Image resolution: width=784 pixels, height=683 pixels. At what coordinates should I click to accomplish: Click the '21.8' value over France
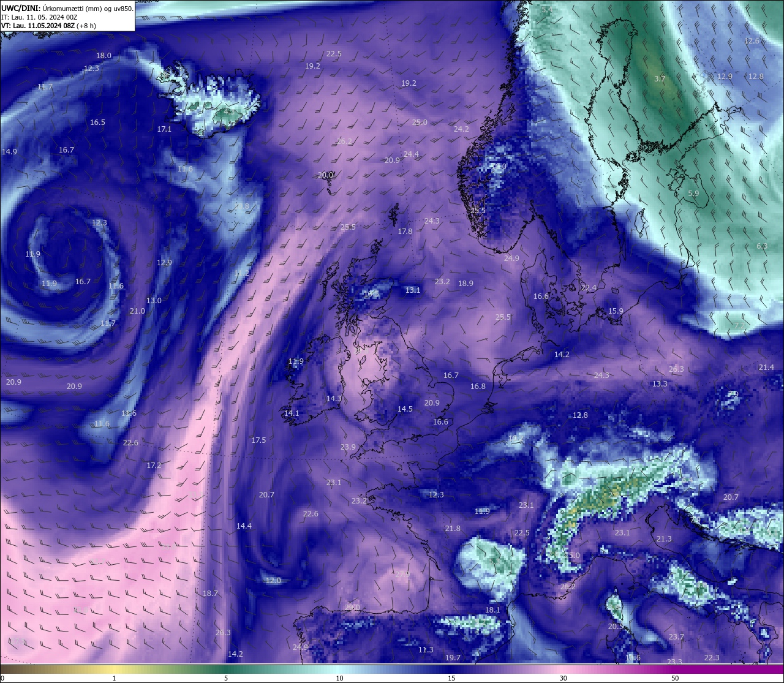(x=453, y=529)
